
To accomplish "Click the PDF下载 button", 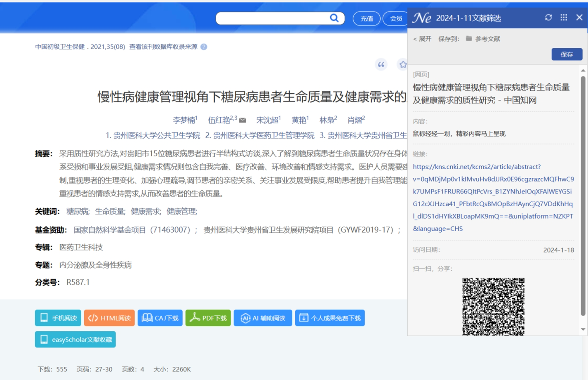I will click(x=208, y=318).
